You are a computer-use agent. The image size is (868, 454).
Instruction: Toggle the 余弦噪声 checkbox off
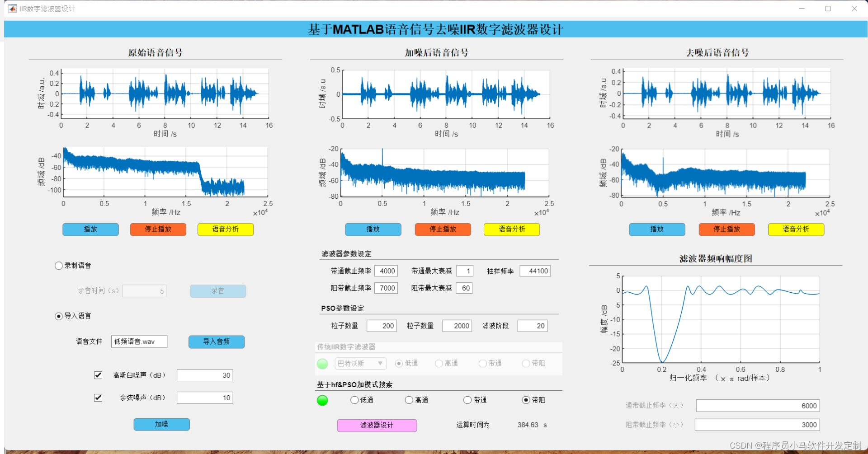click(98, 397)
